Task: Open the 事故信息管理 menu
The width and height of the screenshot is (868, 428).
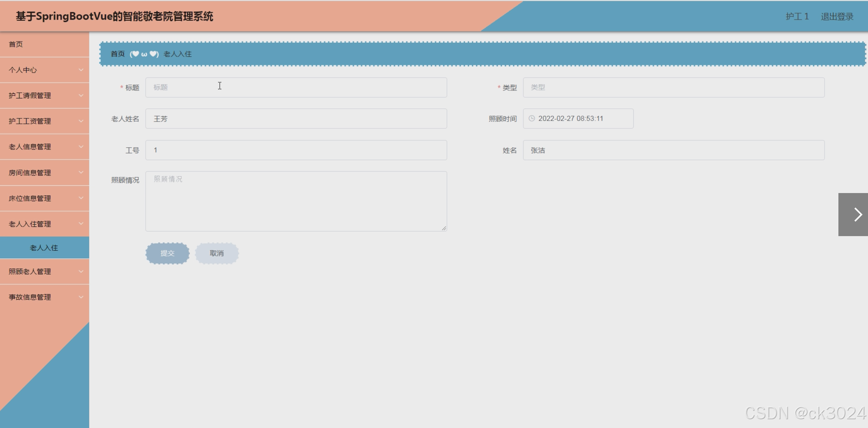Action: [30, 297]
